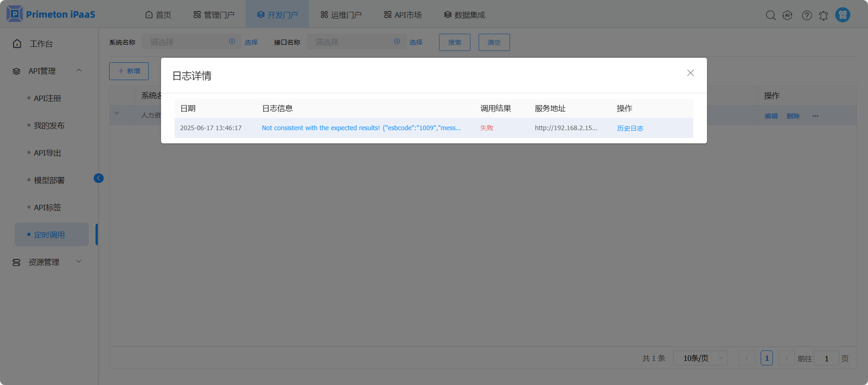Click the user avatar icon
The height and width of the screenshot is (385, 868).
click(x=843, y=15)
